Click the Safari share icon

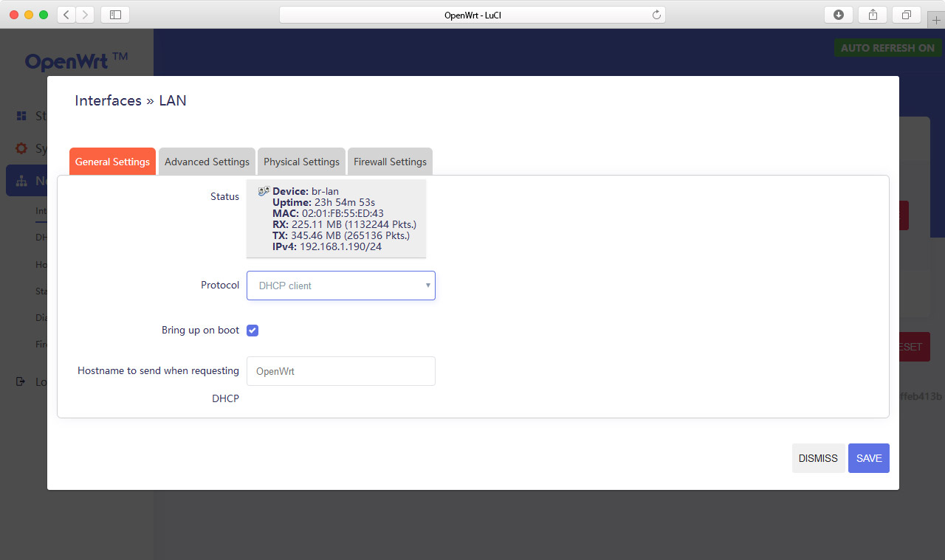[873, 15]
